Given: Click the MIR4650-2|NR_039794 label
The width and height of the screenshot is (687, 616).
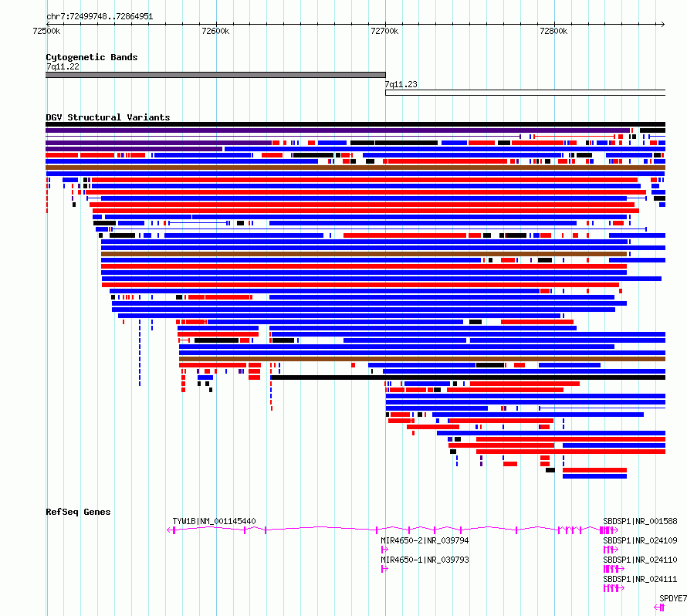Looking at the screenshot, I should pyautogui.click(x=425, y=540).
